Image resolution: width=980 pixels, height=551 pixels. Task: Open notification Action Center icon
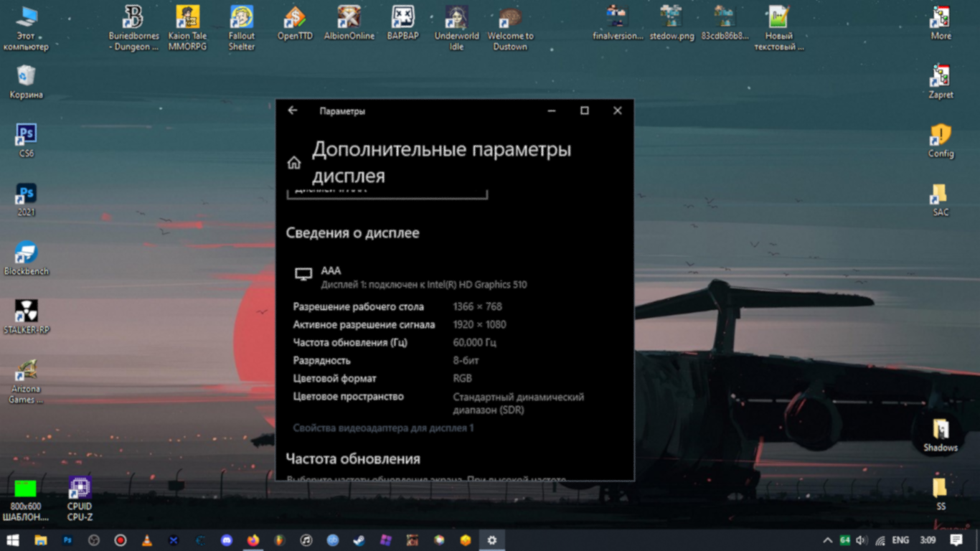[956, 540]
